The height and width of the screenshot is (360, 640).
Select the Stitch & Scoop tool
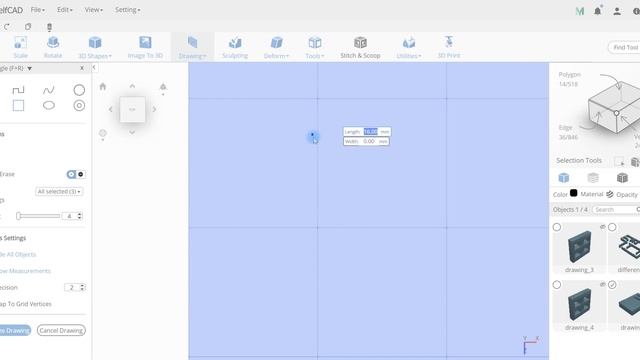[360, 47]
